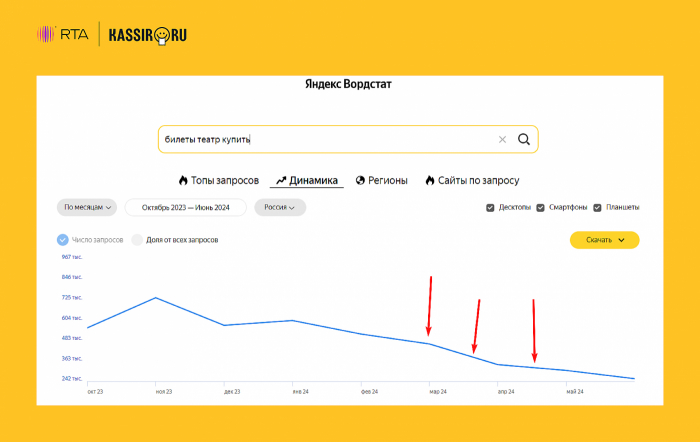This screenshot has height=442, width=700.
Task: Open the Россия region dropdown
Action: coord(280,207)
